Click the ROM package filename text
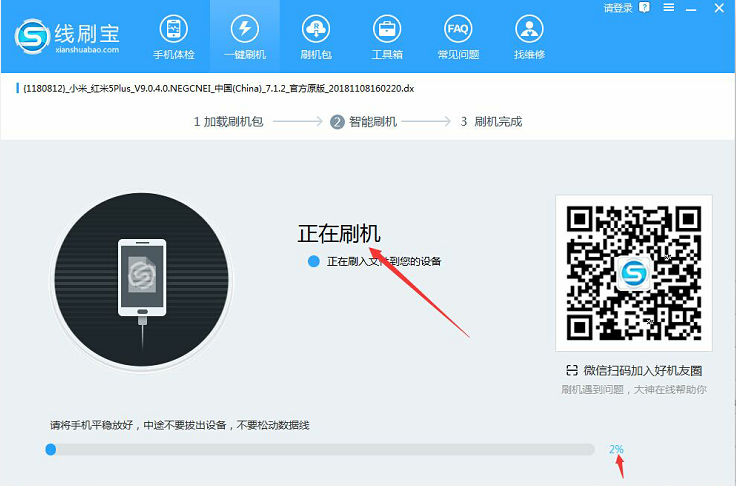Viewport: 736px width, 486px height. (x=217, y=88)
